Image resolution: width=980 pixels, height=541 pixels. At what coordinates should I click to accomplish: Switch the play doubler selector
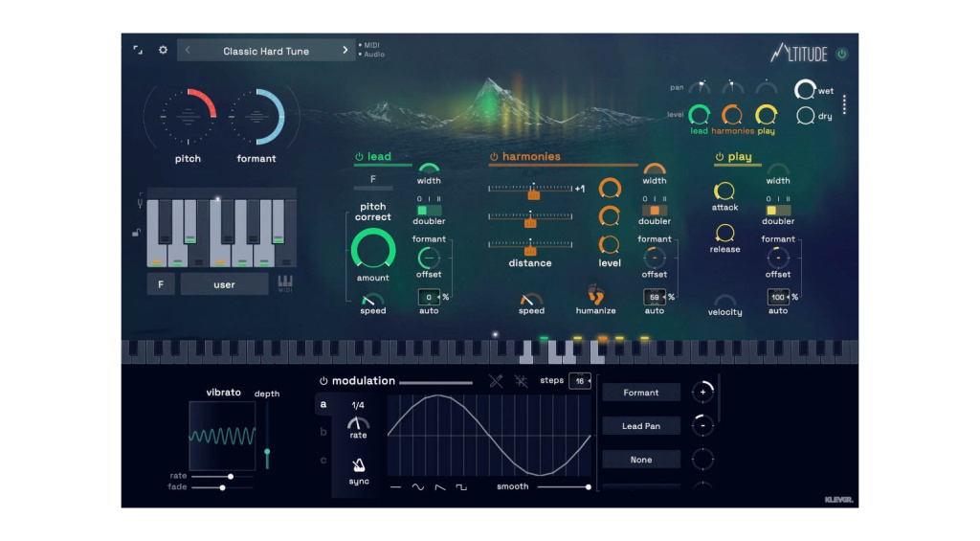tap(778, 211)
